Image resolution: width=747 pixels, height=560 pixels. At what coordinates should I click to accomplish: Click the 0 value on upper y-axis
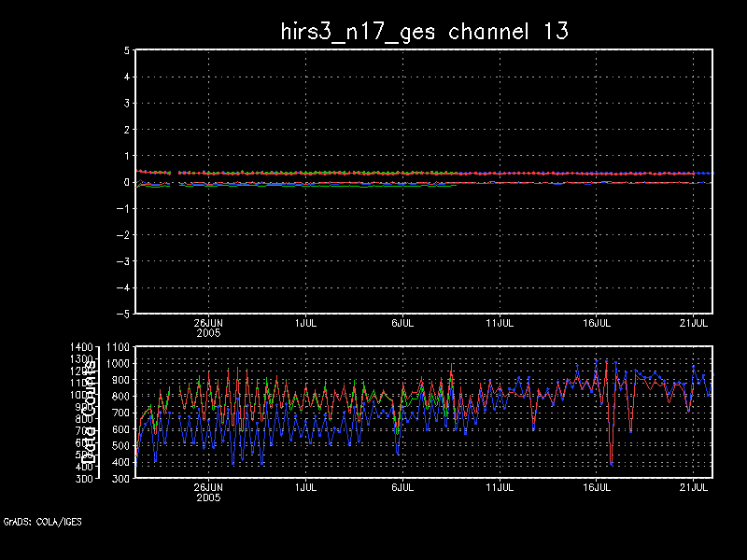tap(124, 182)
